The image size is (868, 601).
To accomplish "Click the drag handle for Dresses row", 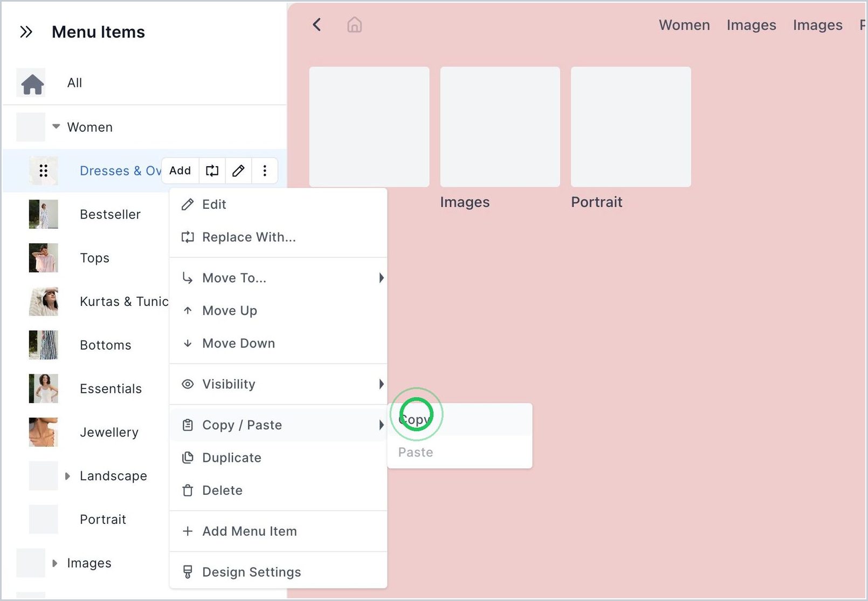I will [43, 171].
